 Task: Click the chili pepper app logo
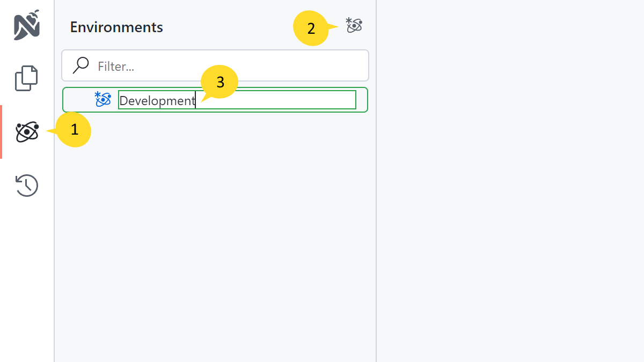[27, 25]
